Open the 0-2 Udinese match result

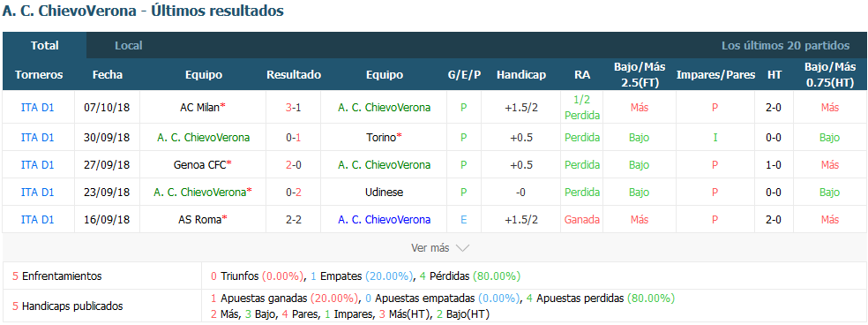point(294,192)
